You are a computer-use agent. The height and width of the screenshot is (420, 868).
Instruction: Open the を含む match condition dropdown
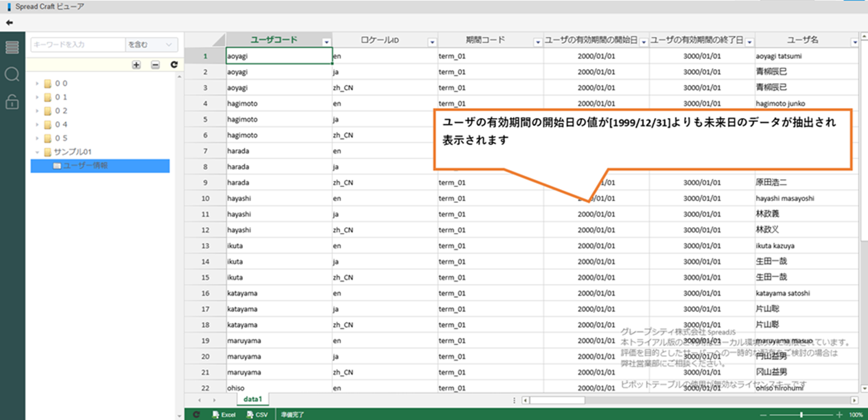151,45
